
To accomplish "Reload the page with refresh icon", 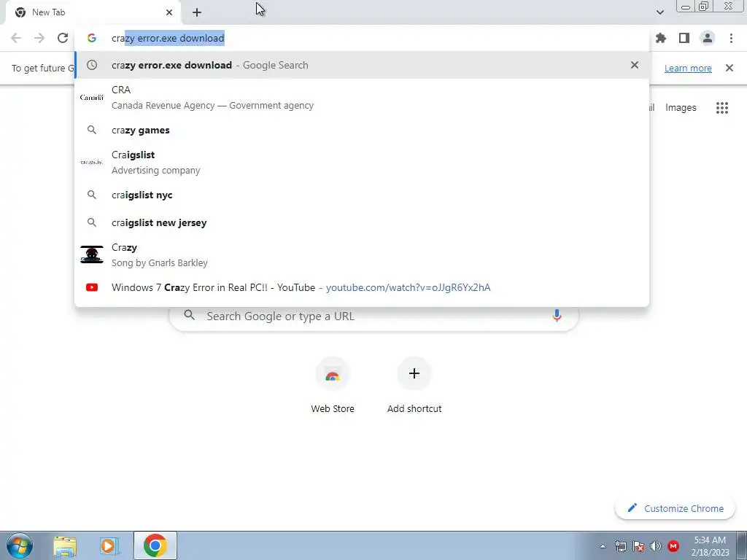I will [63, 38].
